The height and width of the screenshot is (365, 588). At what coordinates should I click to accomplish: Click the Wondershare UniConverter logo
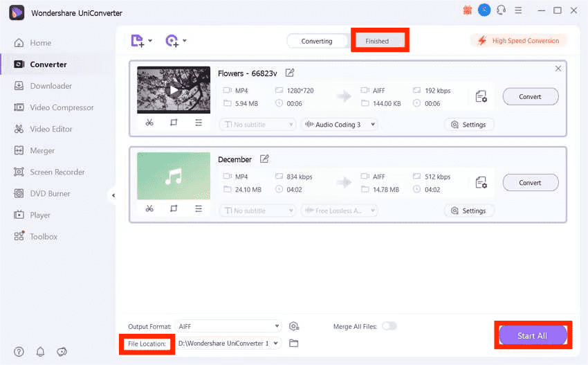point(17,12)
